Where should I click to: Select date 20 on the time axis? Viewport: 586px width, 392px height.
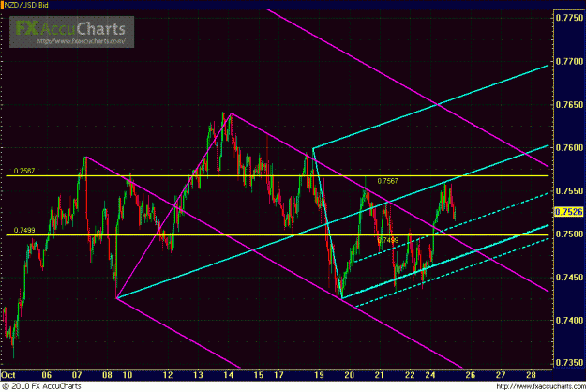350,375
